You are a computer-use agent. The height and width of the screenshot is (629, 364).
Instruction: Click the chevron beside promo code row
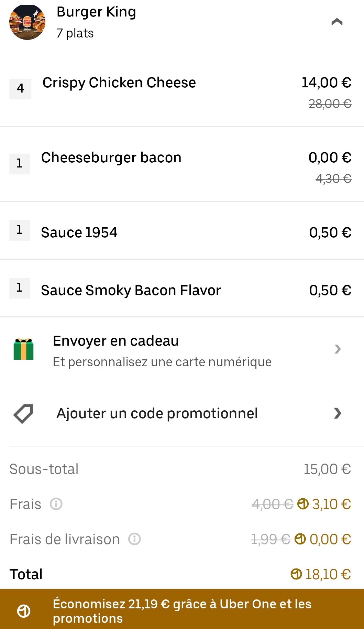point(338,413)
